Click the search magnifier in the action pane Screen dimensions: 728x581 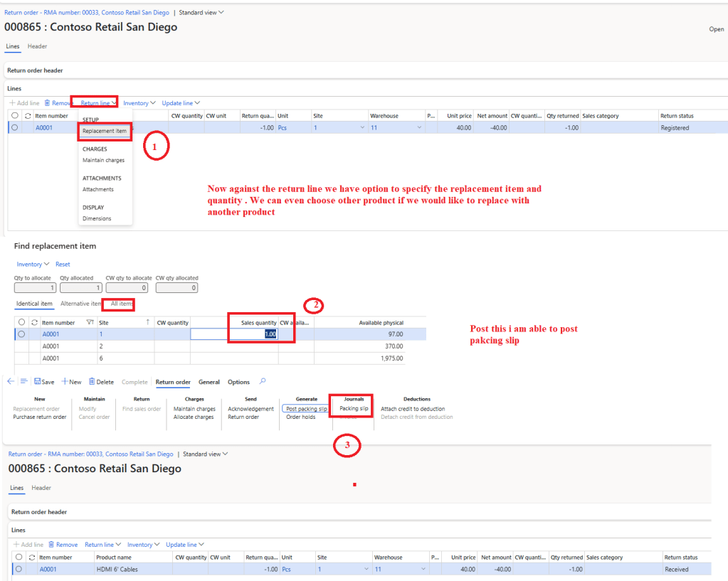click(x=263, y=382)
